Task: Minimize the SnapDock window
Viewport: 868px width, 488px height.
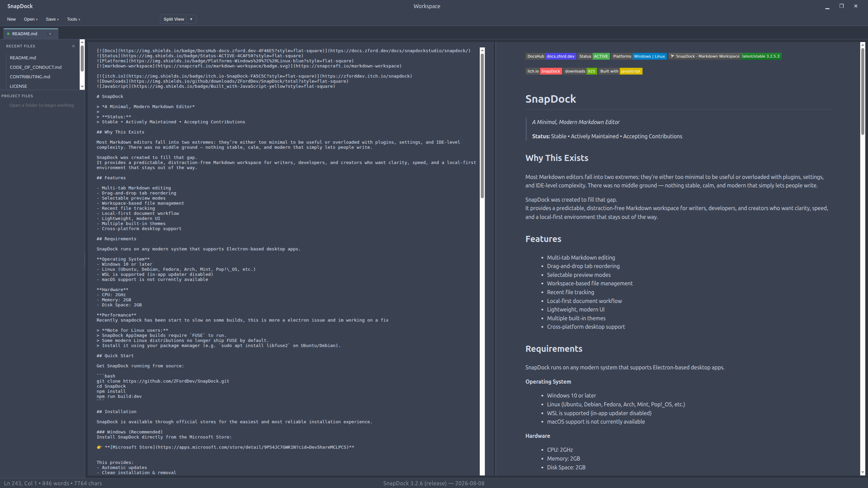Action: [827, 6]
